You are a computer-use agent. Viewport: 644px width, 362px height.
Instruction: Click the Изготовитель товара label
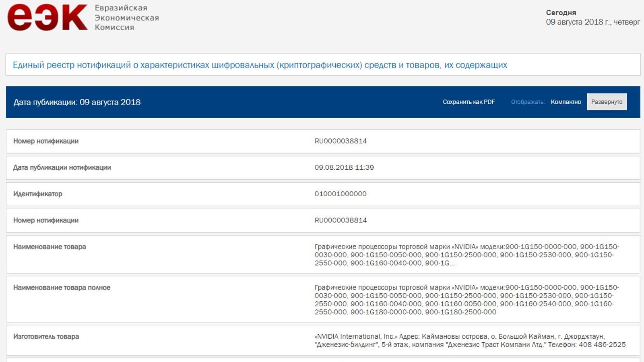46,337
